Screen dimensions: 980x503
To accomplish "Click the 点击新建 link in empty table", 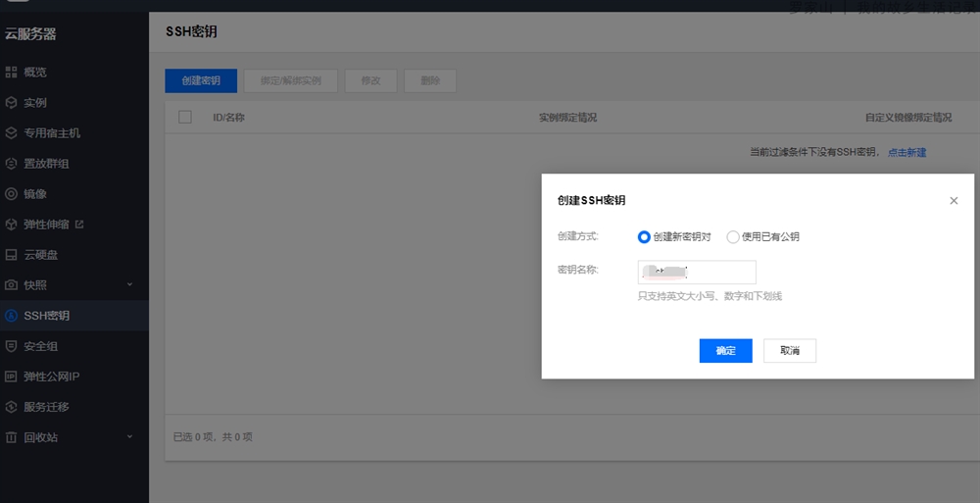I will (x=906, y=153).
